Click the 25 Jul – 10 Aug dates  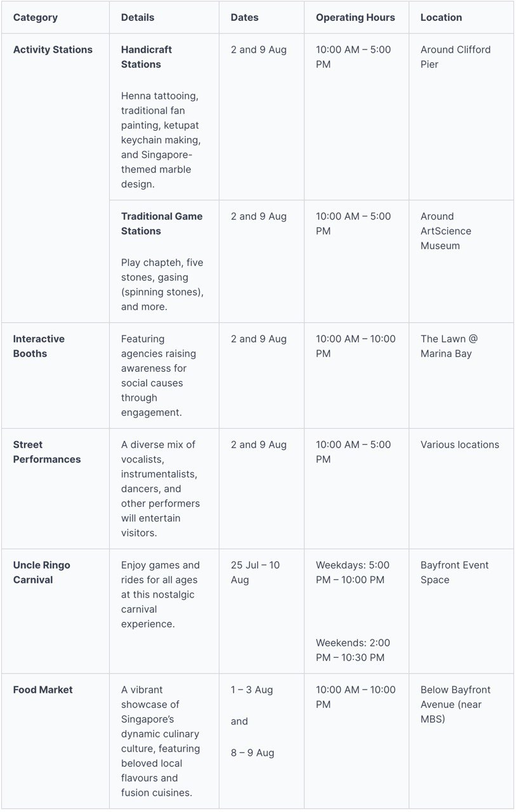(x=255, y=572)
